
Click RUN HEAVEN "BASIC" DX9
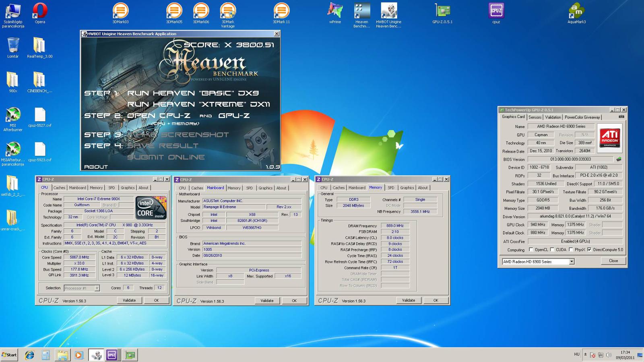click(193, 93)
